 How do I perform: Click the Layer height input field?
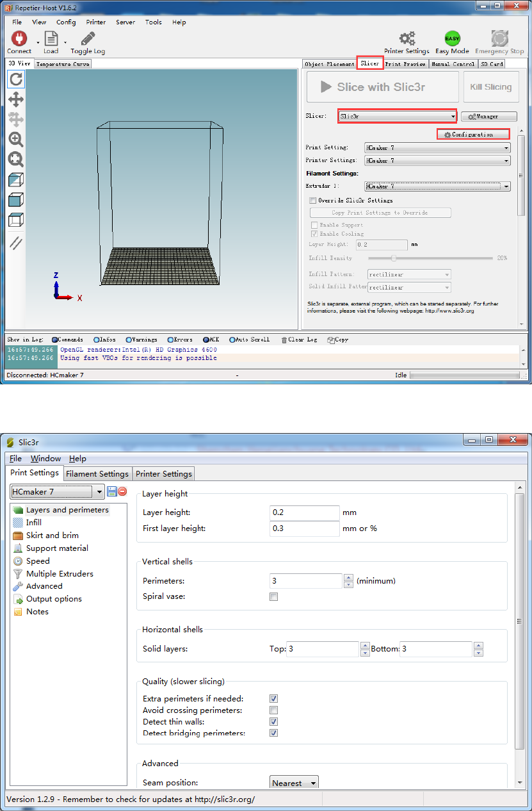[304, 512]
